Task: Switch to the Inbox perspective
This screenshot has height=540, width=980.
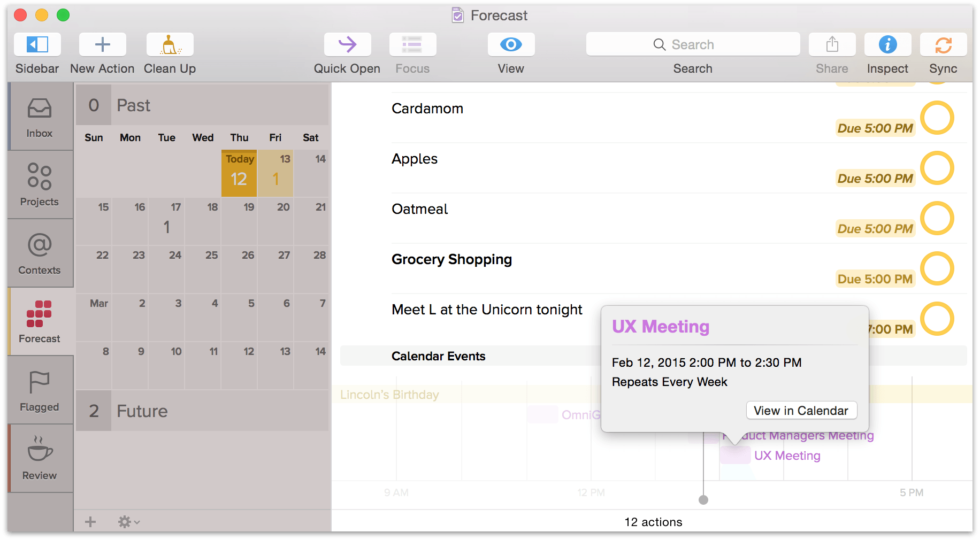Action: (x=41, y=117)
